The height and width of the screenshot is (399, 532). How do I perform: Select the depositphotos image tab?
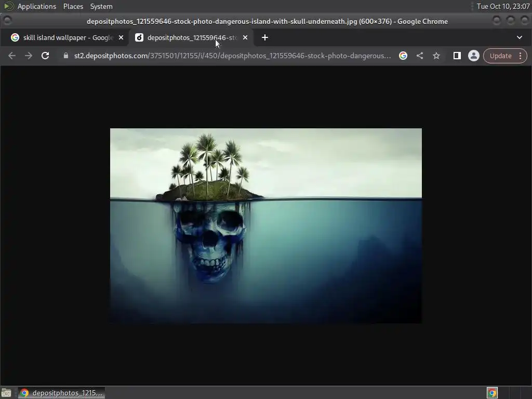(x=192, y=37)
